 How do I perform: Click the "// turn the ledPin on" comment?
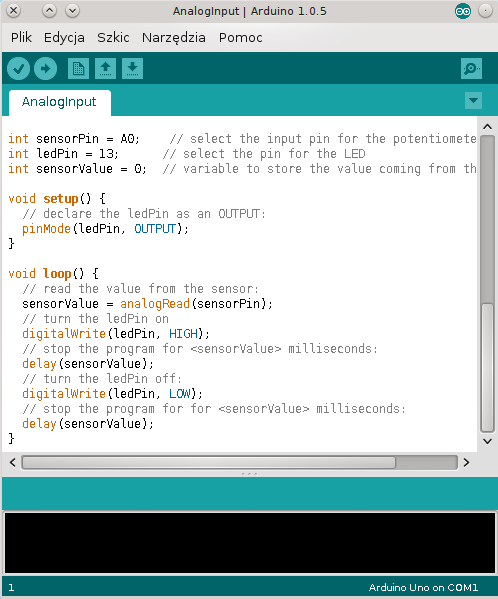[x=95, y=319]
